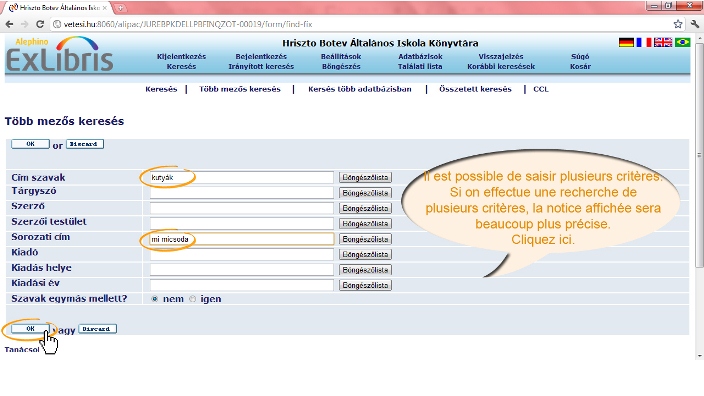The image size is (704, 396).
Task: Click the Összetett keresés link
Action: (475, 89)
